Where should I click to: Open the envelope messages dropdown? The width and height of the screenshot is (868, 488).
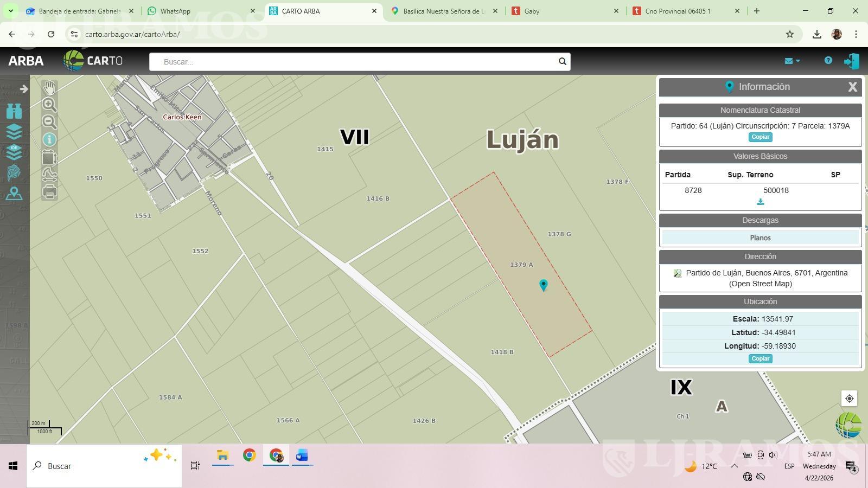point(792,61)
